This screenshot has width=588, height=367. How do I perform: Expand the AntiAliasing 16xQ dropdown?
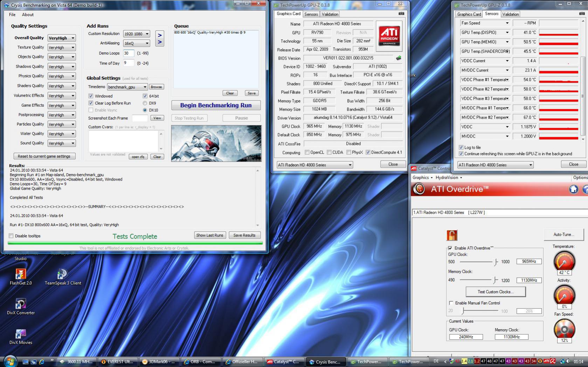point(137,43)
